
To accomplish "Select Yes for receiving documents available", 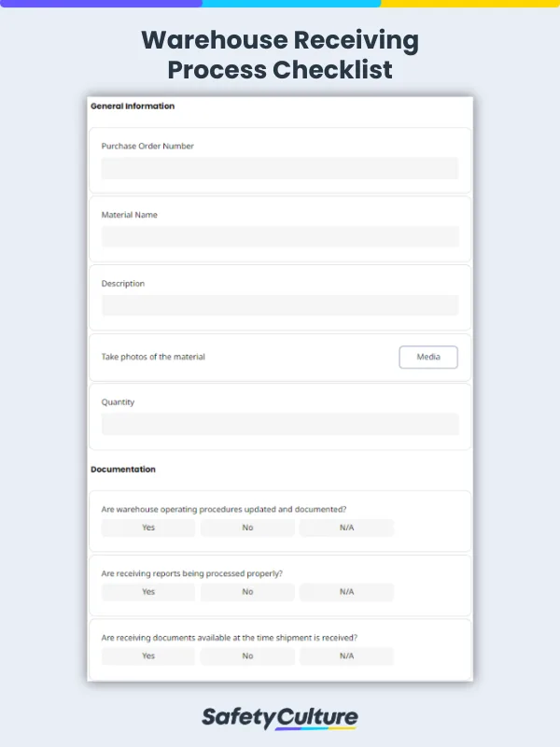I will [x=148, y=655].
